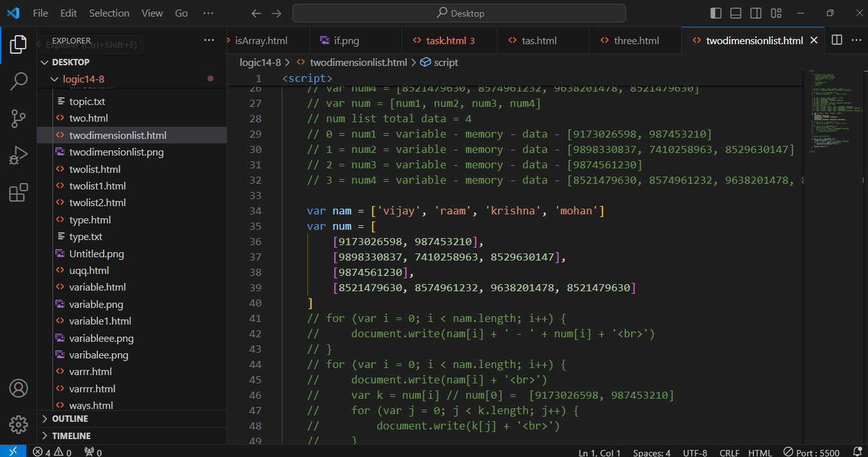Expand the TIMELINE section
This screenshot has height=457, width=868.
point(71,436)
